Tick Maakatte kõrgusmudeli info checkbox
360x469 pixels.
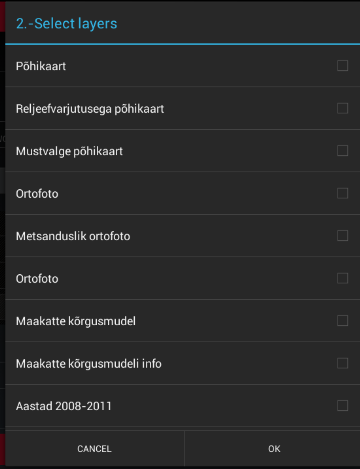pyautogui.click(x=342, y=363)
